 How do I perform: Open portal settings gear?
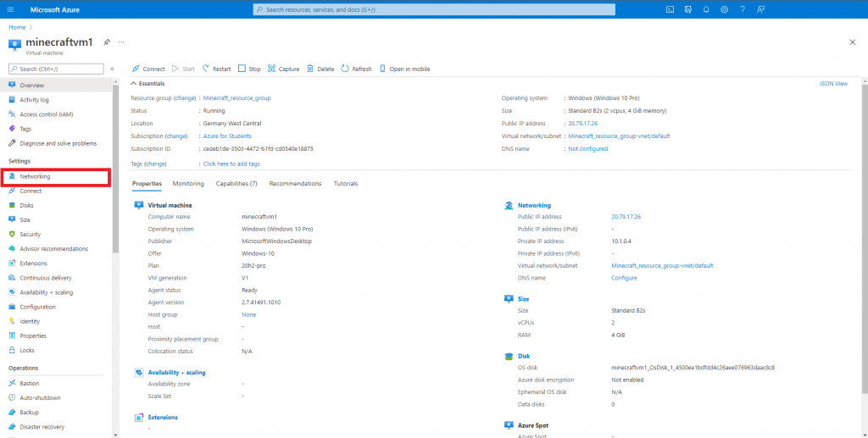pos(724,9)
